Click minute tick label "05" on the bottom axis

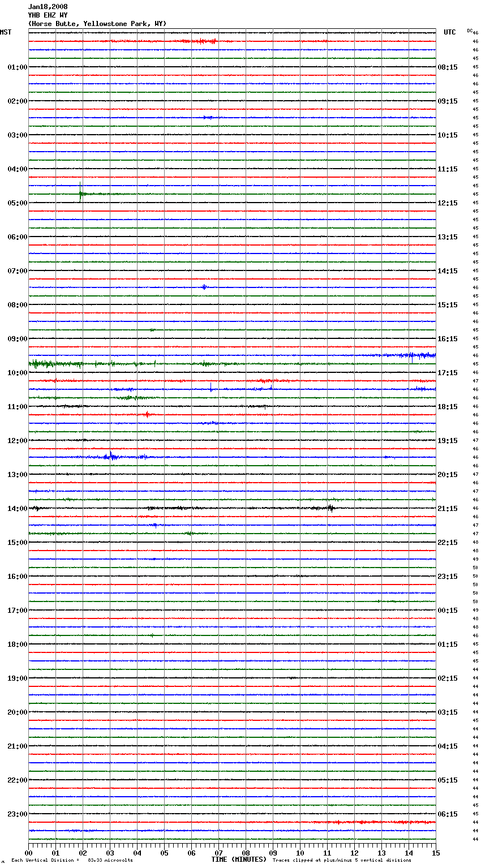point(164,853)
